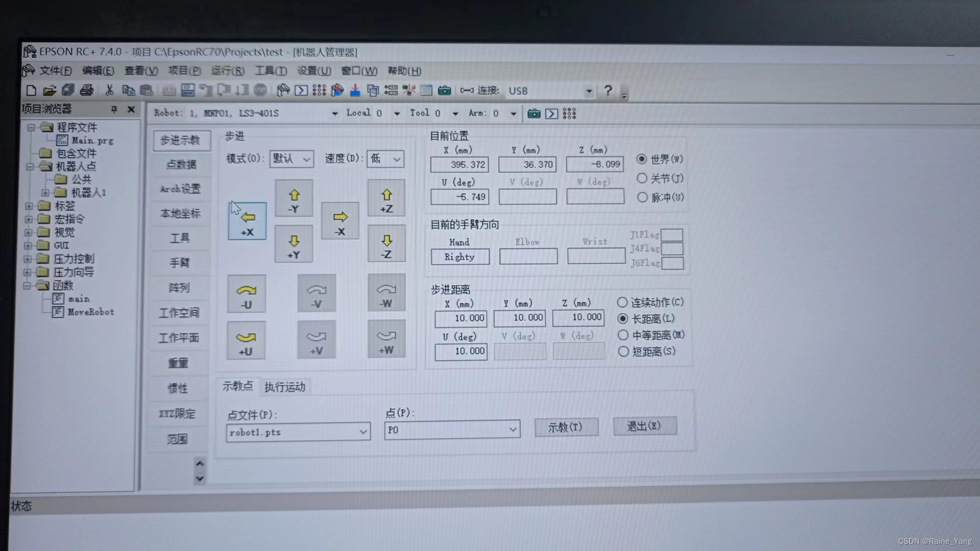Click the Copy toolbar icon

pos(128,90)
